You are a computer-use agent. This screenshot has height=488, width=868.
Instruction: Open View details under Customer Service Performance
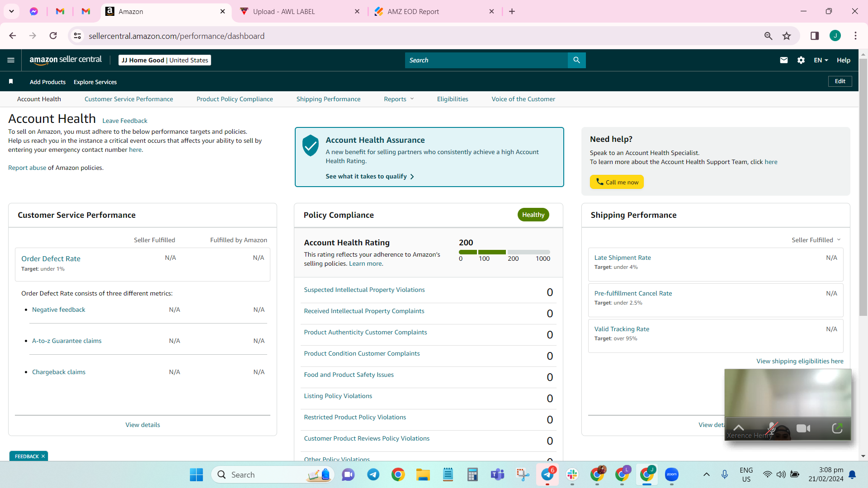coord(143,425)
